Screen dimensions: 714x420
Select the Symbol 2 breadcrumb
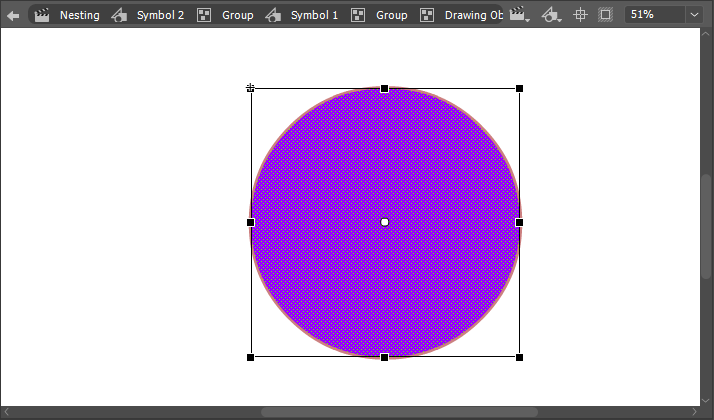[x=160, y=15]
